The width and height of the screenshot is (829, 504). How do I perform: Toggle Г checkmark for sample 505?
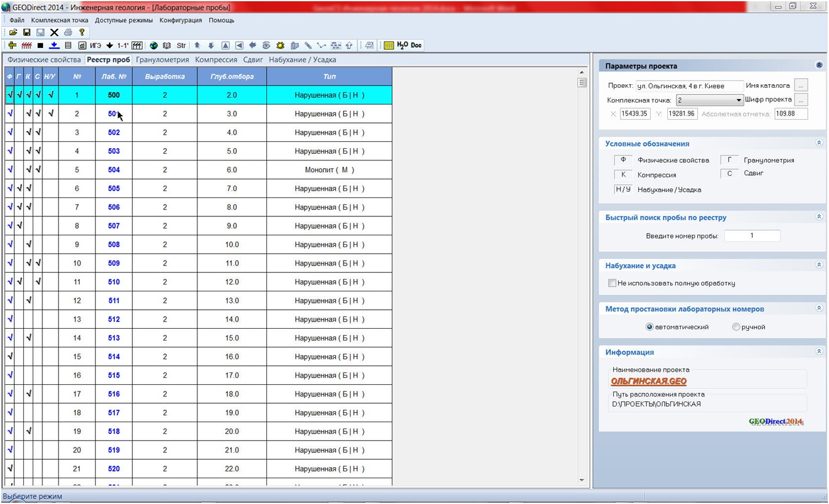pos(20,188)
